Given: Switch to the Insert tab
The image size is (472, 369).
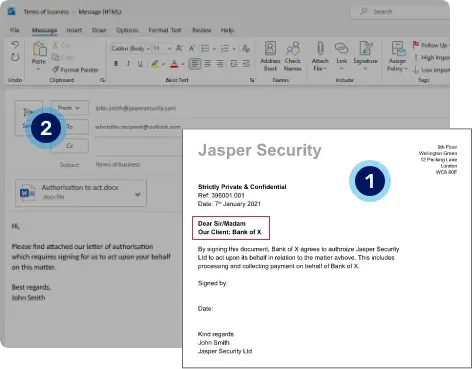Looking at the screenshot, I should pos(74,30).
